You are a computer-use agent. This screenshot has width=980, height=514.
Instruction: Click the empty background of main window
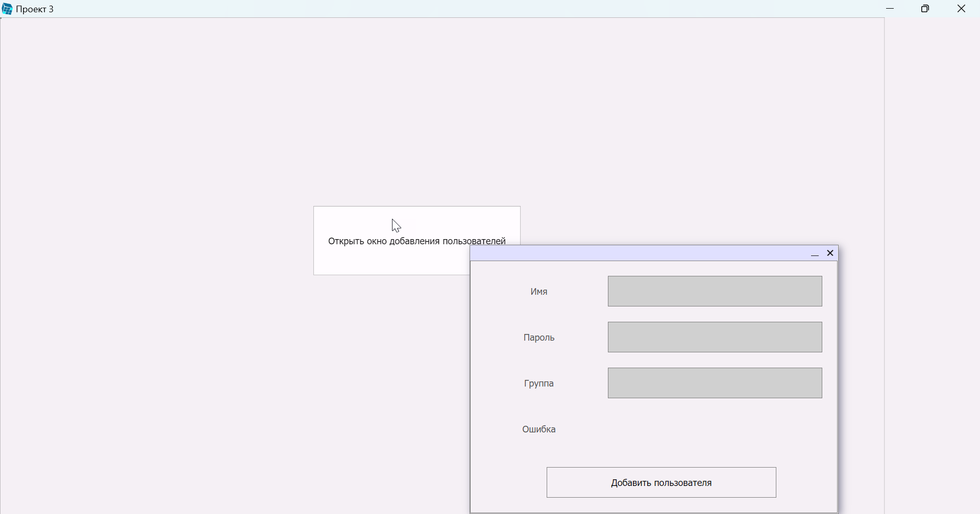204,127
